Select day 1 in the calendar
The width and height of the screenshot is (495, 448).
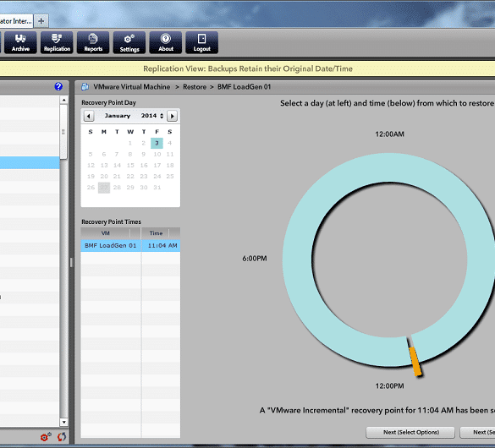coord(130,143)
